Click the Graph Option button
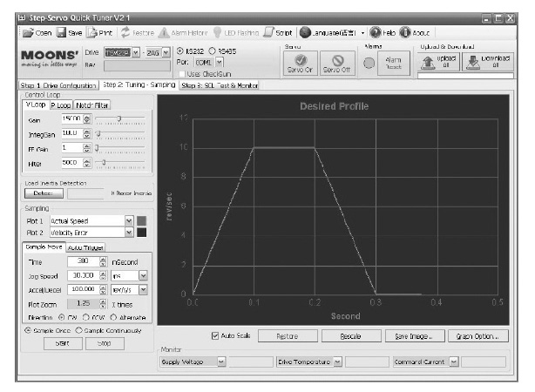The image size is (535, 392). click(478, 336)
